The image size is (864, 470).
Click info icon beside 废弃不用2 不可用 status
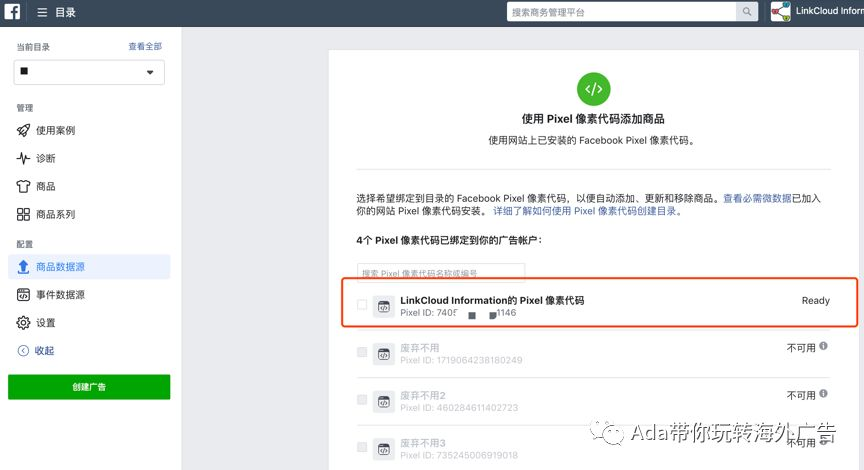pyautogui.click(x=823, y=393)
